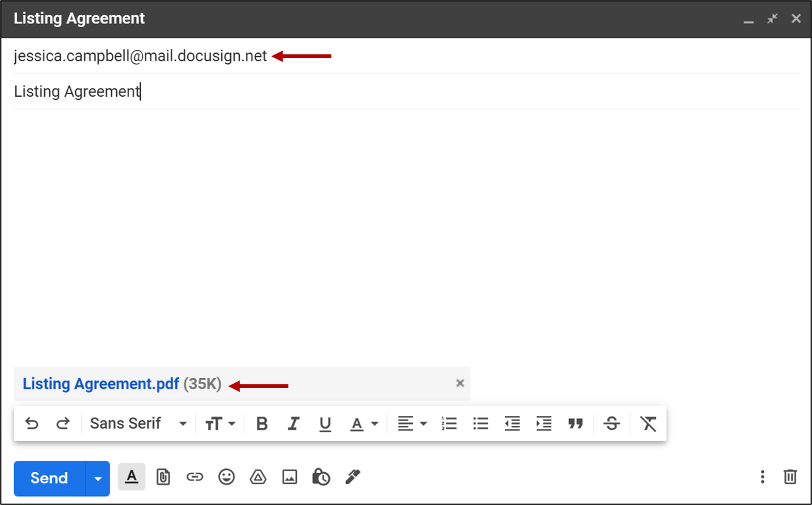The image size is (812, 505).
Task: Insert a file from Google Drive
Action: click(258, 477)
